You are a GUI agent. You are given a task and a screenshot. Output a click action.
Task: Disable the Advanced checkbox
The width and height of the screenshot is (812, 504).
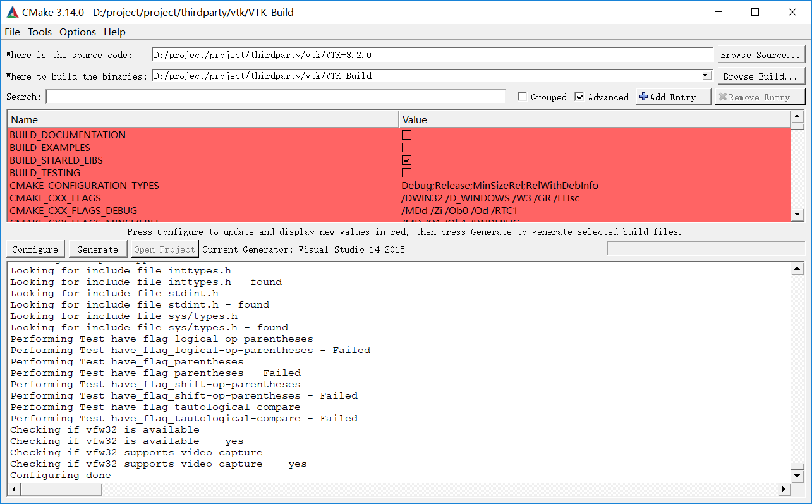pyautogui.click(x=580, y=96)
